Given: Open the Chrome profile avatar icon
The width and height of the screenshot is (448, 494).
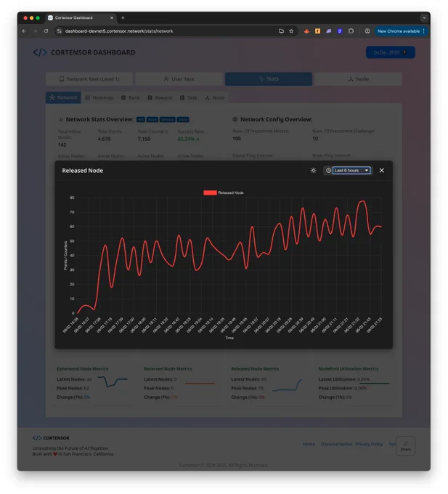Looking at the screenshot, I should click(367, 31).
